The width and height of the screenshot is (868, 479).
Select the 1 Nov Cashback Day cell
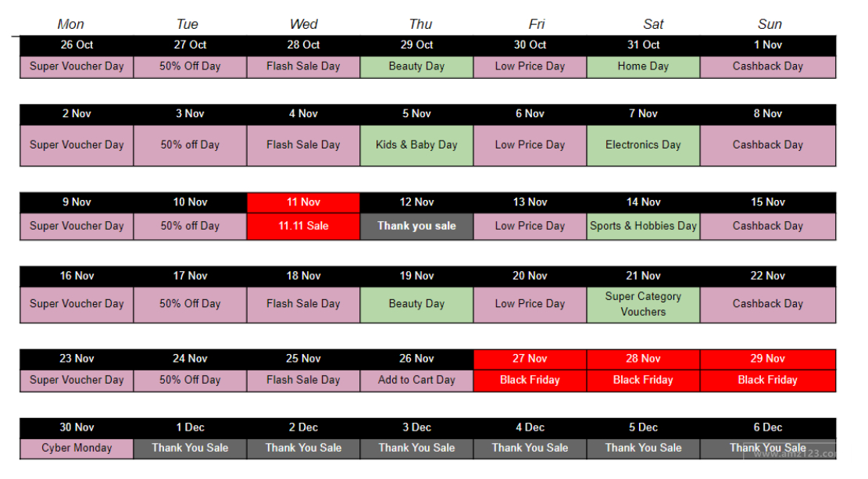click(x=768, y=66)
